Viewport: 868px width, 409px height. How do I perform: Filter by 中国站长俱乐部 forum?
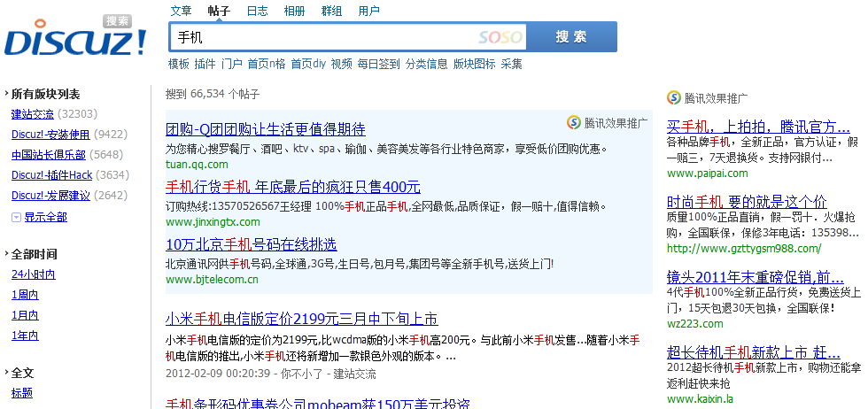point(49,155)
